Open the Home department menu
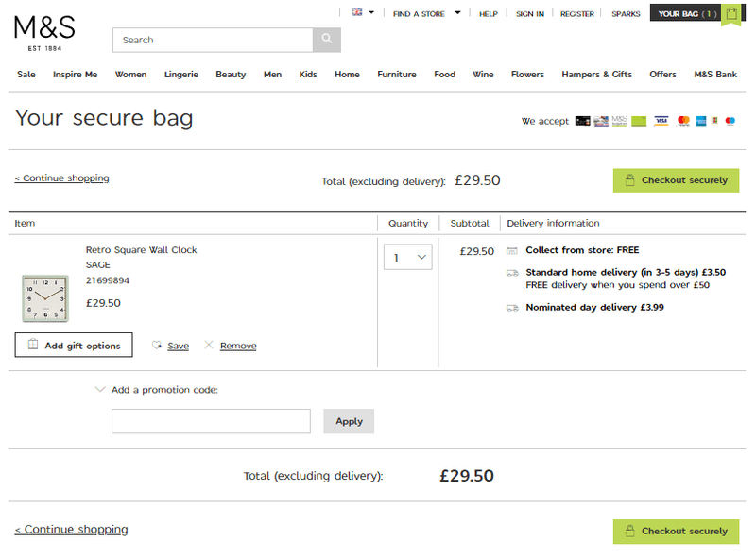 click(347, 74)
